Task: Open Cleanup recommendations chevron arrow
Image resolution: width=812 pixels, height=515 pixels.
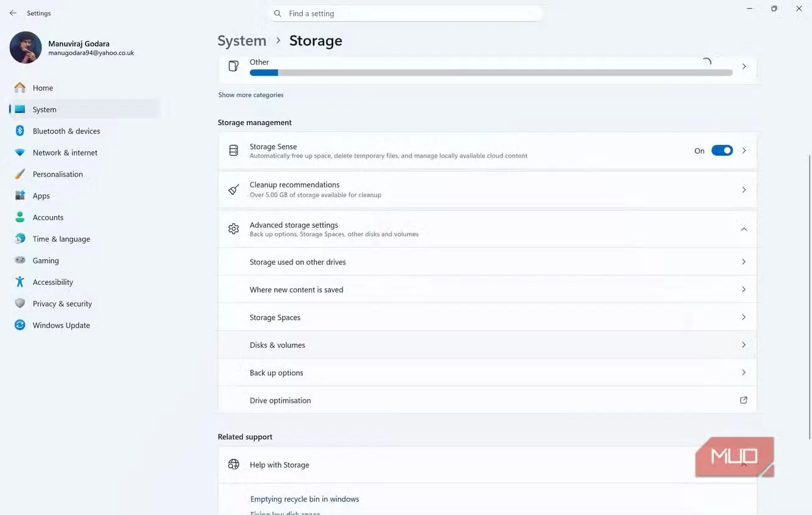Action: [744, 190]
